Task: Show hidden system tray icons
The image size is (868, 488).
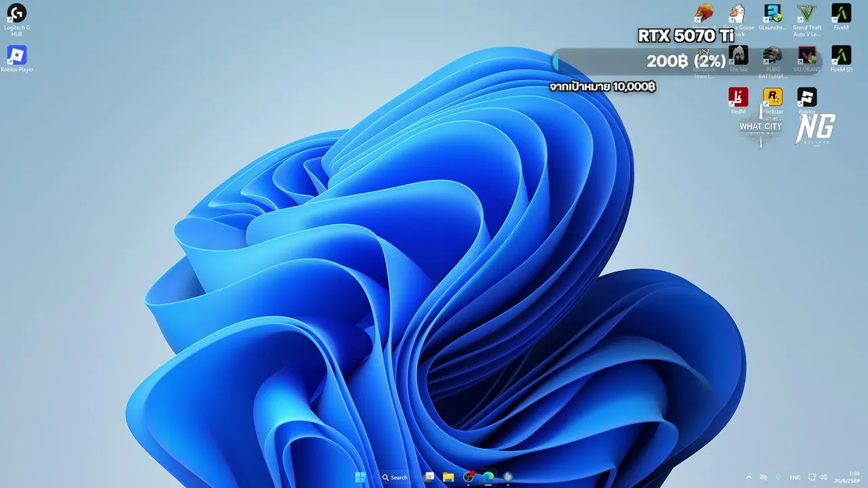Action: [749, 477]
